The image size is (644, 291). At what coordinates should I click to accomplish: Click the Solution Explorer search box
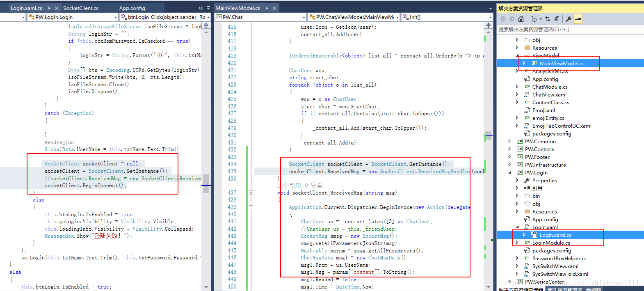coord(570,30)
